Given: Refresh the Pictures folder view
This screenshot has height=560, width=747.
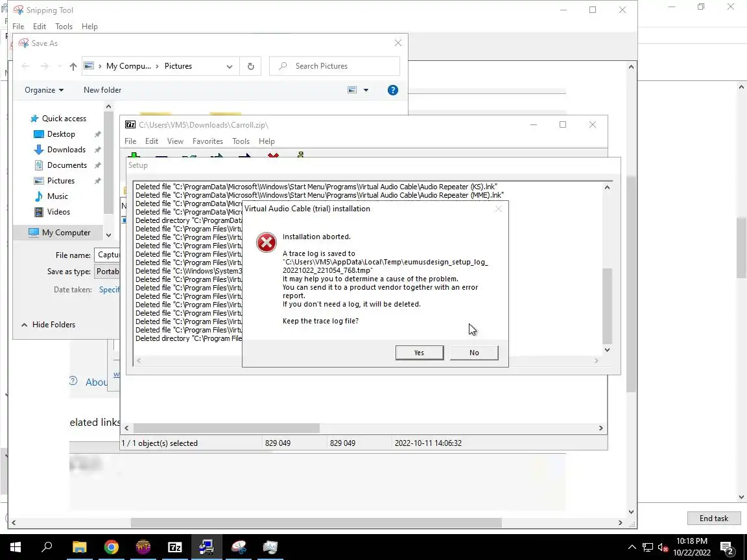Looking at the screenshot, I should pos(250,66).
